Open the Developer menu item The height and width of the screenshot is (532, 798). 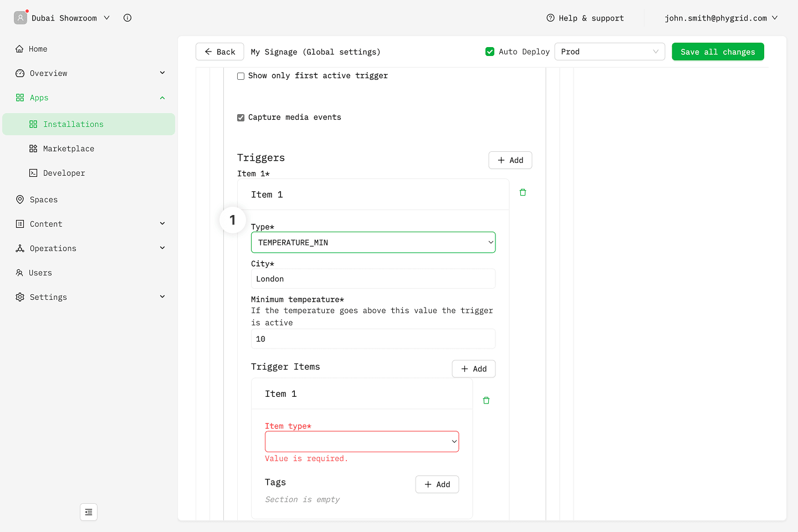(x=64, y=173)
